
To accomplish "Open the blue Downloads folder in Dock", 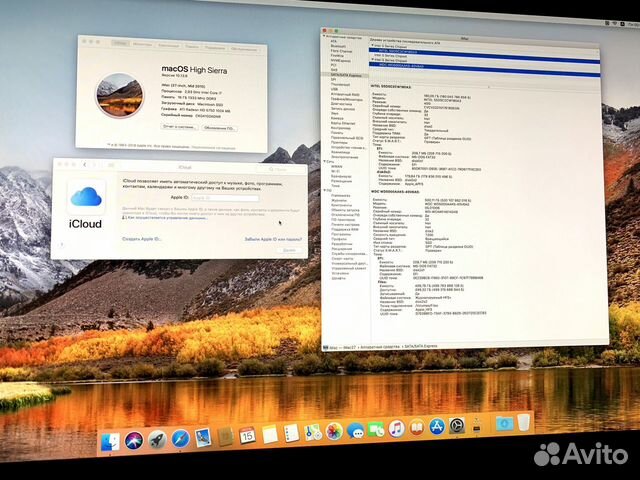I will coord(504,423).
